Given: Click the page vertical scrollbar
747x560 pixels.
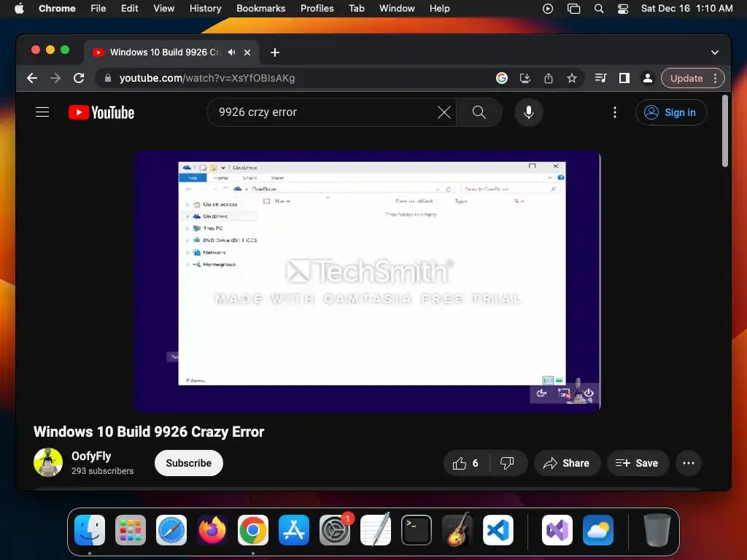Looking at the screenshot, I should tap(724, 131).
